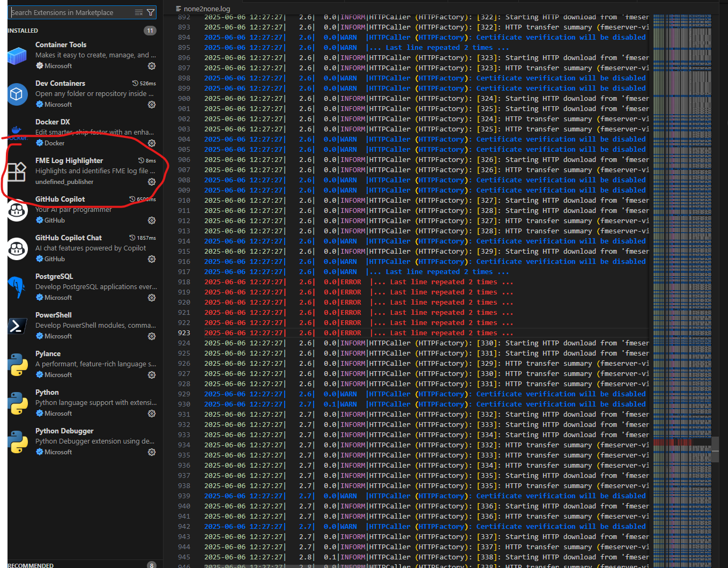This screenshot has width=728, height=568.
Task: Click 'Last line repeated 2 times' on line 895
Action: (x=439, y=48)
